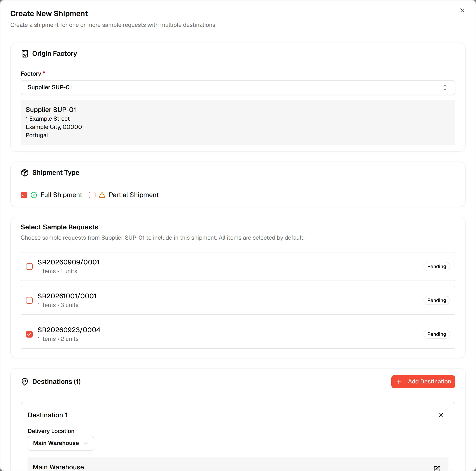
Task: Click the SR20261001/0001 request title
Action: pyautogui.click(x=67, y=296)
